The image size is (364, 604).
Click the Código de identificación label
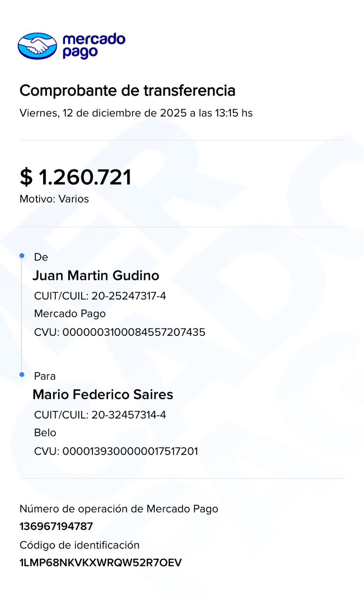80,545
